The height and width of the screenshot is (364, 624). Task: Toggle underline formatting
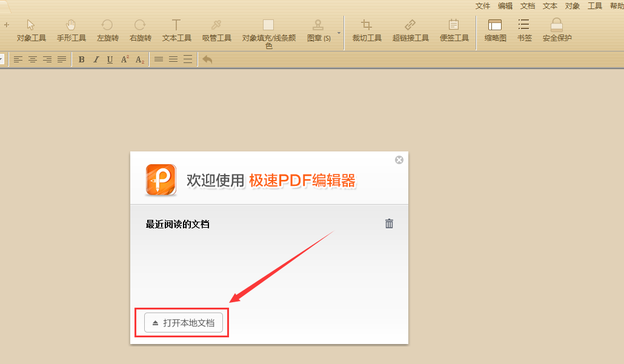110,59
